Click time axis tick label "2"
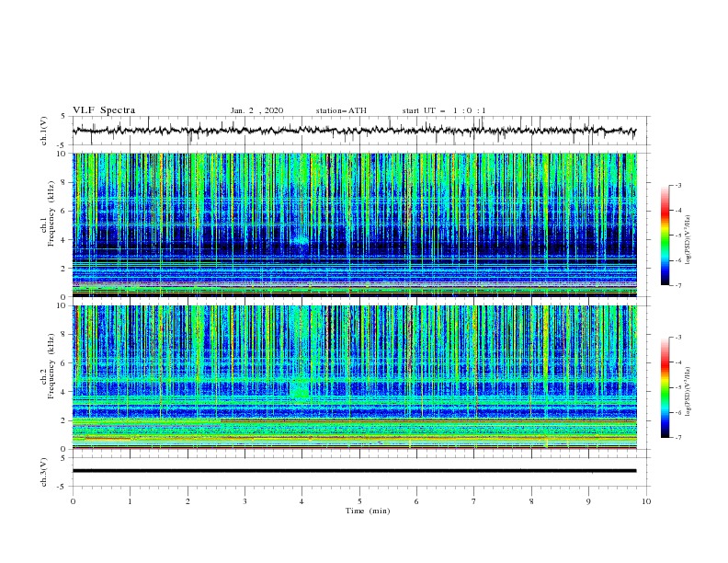Image resolution: width=728 pixels, height=563 pixels. point(188,501)
